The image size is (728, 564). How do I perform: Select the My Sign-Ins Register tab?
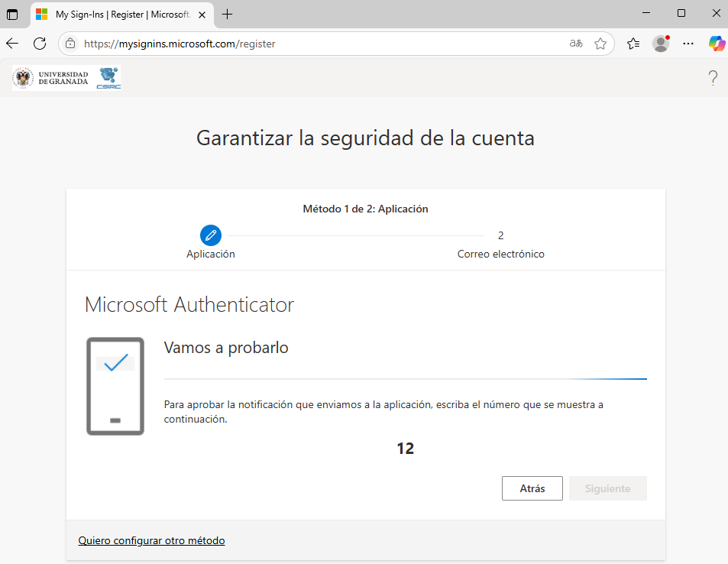(x=121, y=15)
